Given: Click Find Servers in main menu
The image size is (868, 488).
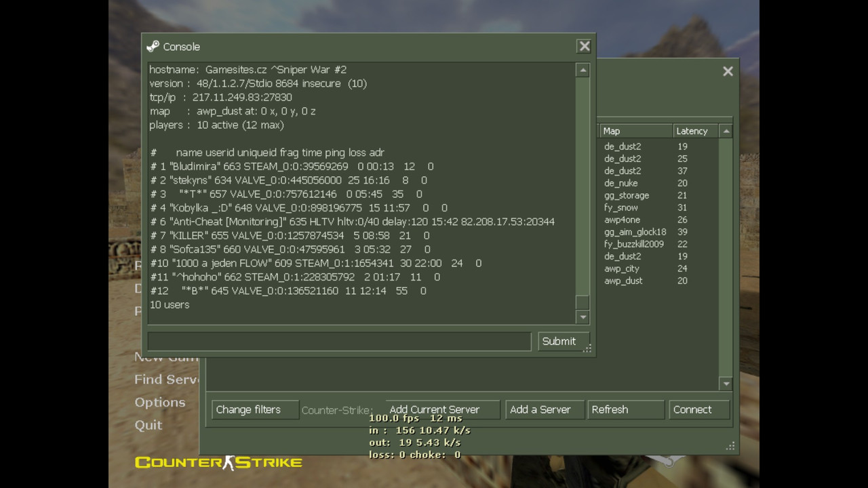Looking at the screenshot, I should [x=167, y=380].
